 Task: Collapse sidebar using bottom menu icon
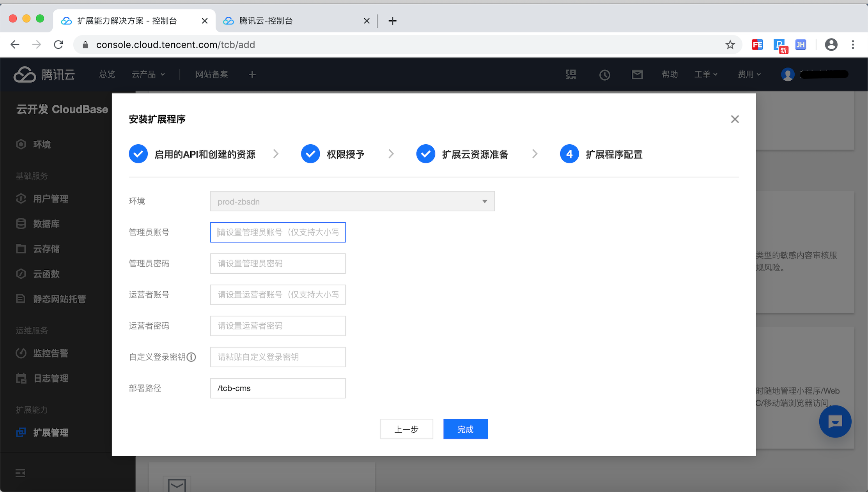20,473
